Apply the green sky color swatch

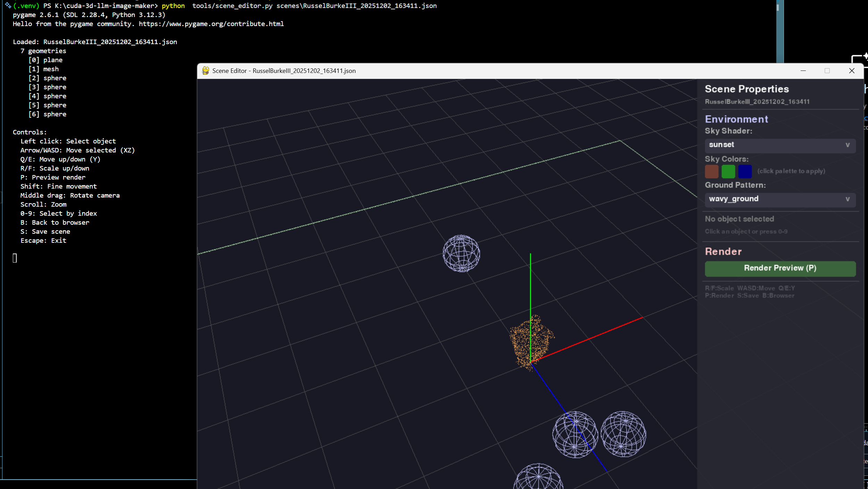point(728,171)
